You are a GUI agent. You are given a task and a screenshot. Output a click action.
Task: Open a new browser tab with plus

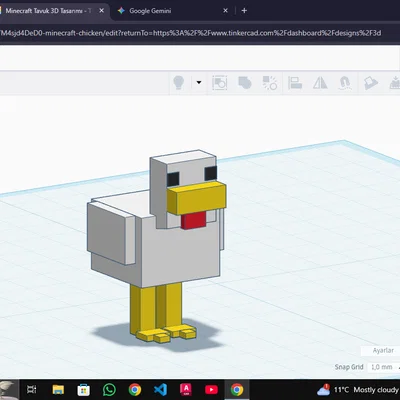click(244, 11)
